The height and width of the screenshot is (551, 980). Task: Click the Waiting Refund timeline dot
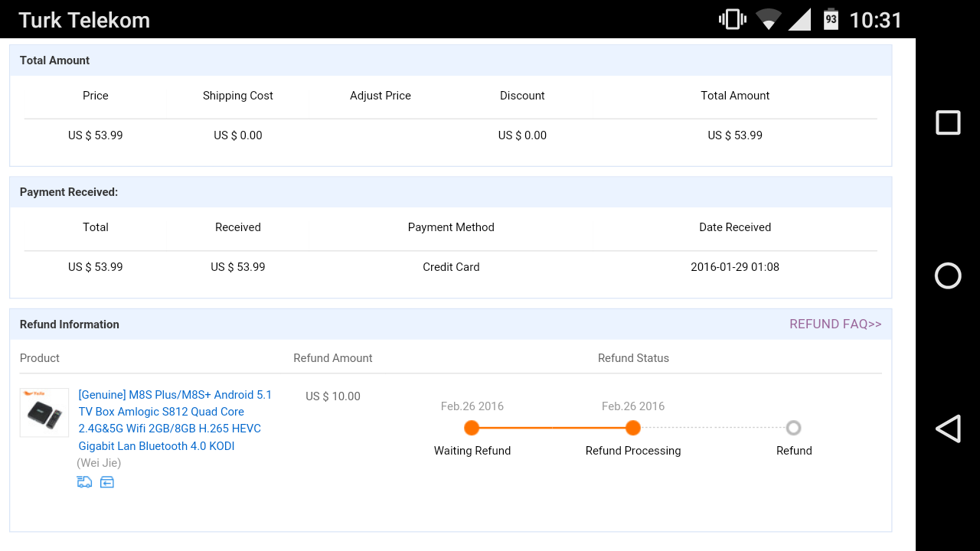[x=472, y=428]
